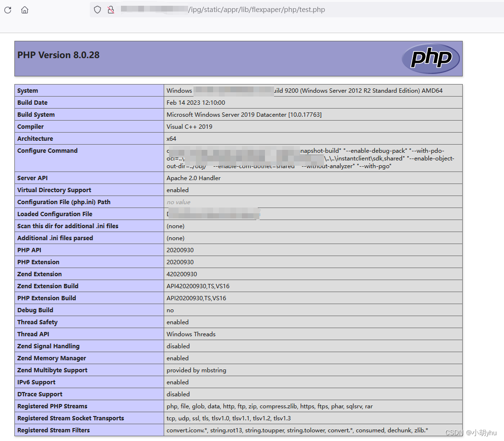The width and height of the screenshot is (504, 441).
Task: Select Visual C++ 2019 value
Action: coord(189,127)
